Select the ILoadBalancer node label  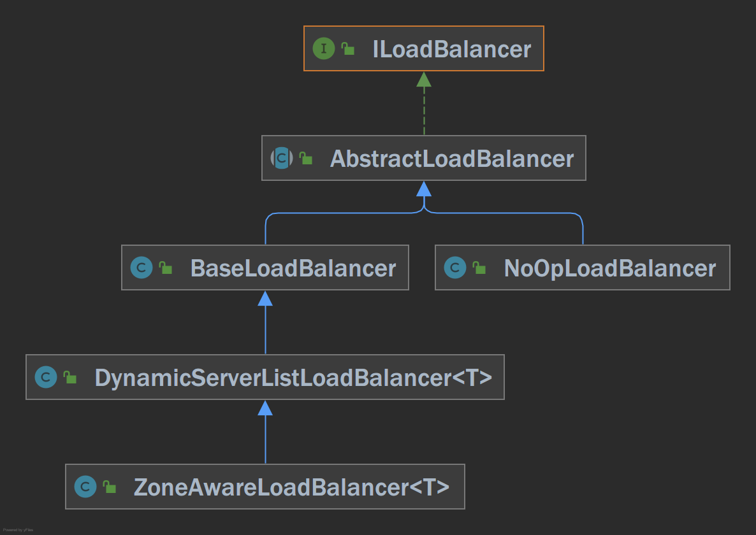point(451,49)
